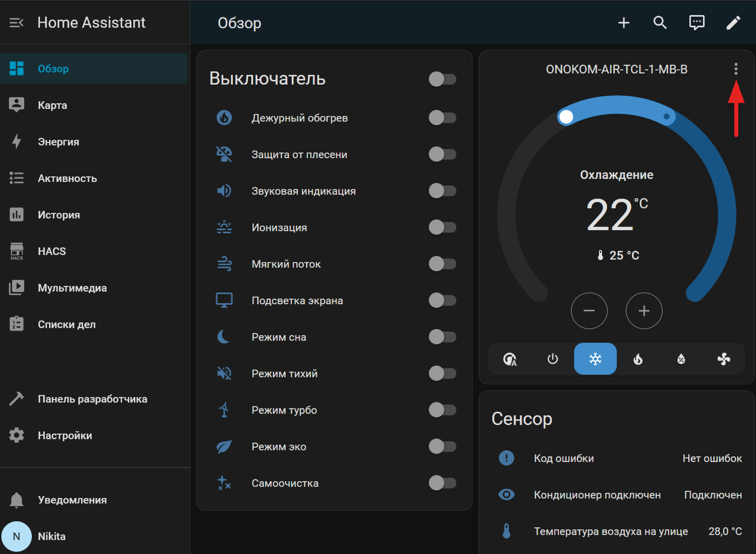
Task: Open the assistant chat icon
Action: point(697,23)
